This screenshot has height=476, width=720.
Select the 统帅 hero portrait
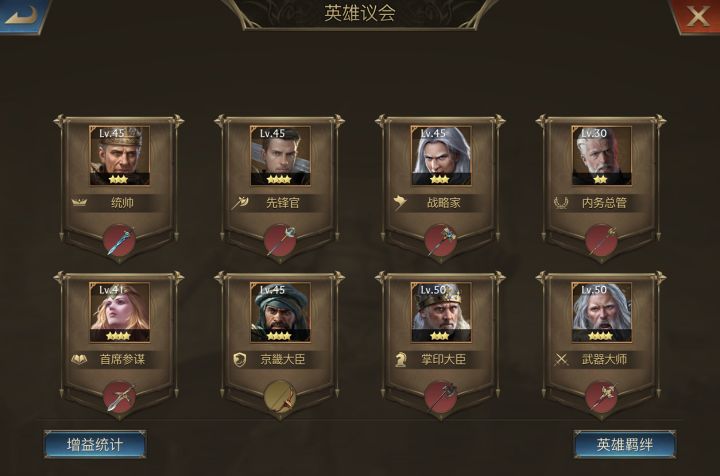pos(119,156)
